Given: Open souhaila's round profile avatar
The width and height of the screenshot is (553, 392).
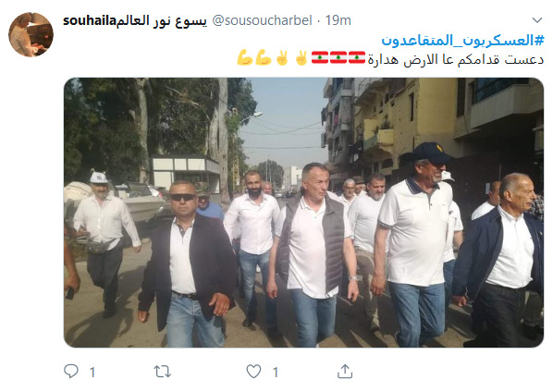Looking at the screenshot, I should [31, 34].
